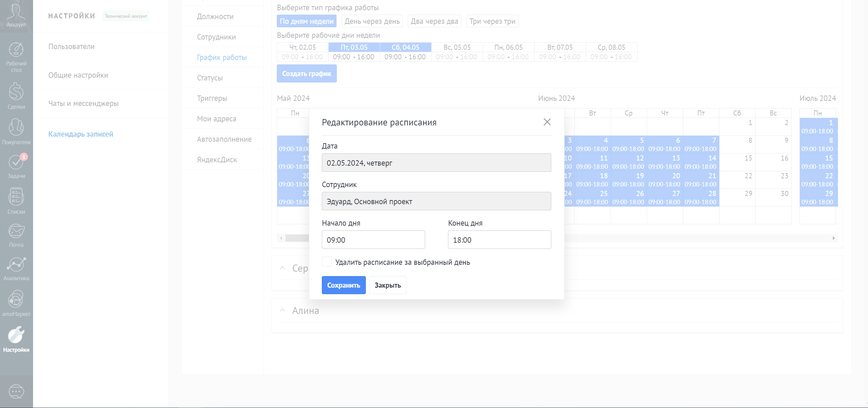This screenshot has height=408, width=868.
Task: Click the Закрыть button in dialog
Action: pyautogui.click(x=387, y=285)
